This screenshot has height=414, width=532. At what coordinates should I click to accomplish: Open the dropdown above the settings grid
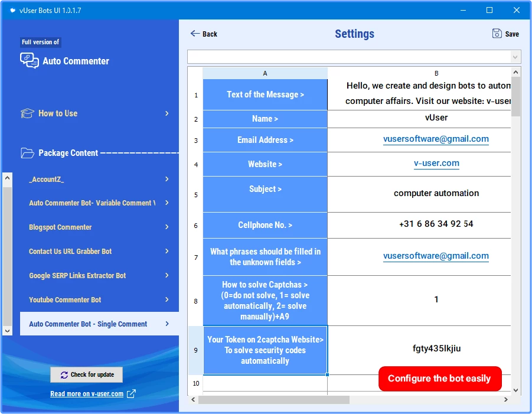click(515, 57)
